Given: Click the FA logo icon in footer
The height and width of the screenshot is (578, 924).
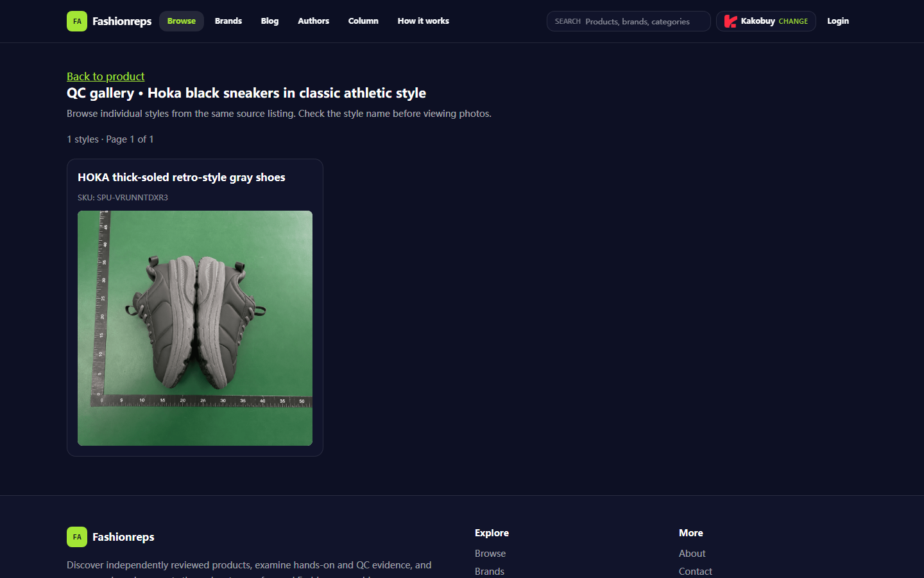Looking at the screenshot, I should click(77, 537).
